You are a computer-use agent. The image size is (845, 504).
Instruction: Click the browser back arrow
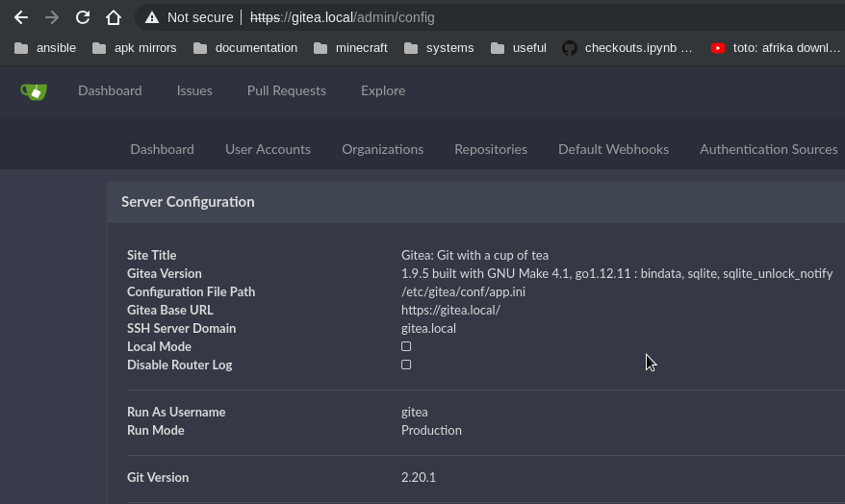(x=21, y=17)
